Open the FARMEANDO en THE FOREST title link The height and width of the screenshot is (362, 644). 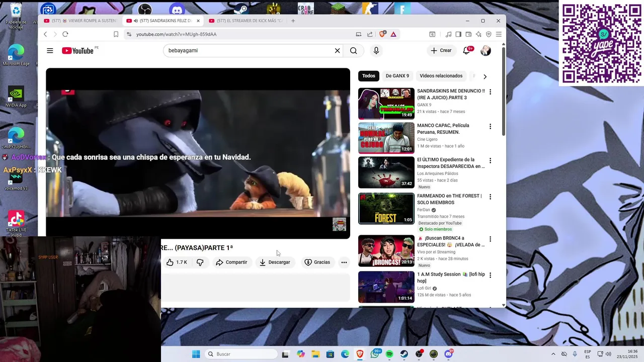pos(449,199)
